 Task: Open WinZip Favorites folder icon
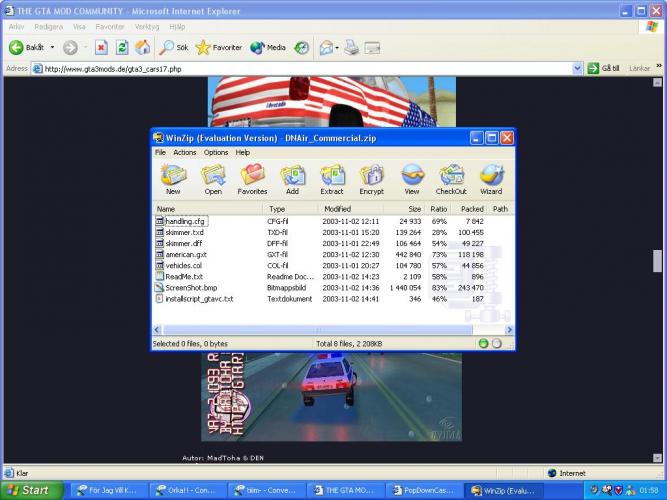click(252, 178)
